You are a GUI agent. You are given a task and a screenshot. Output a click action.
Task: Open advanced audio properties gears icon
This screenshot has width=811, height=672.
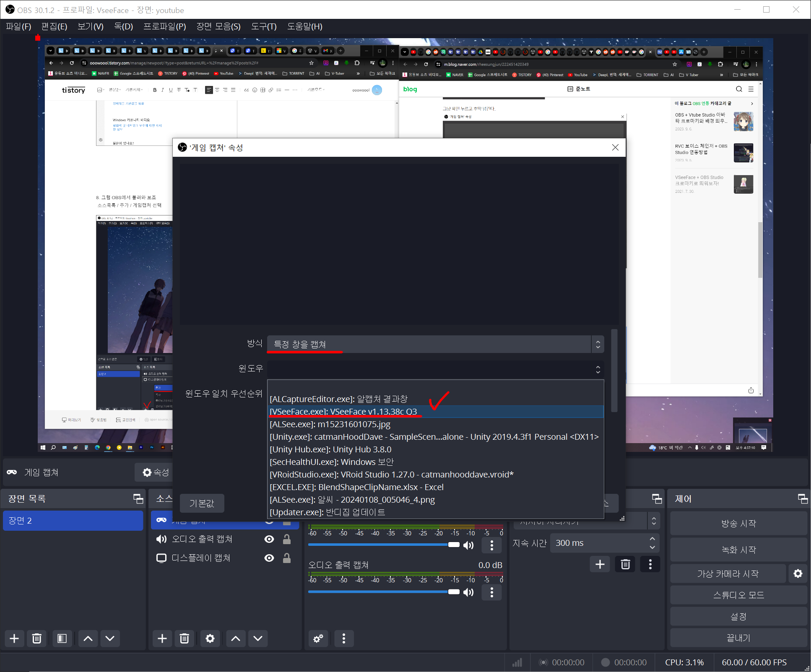[x=318, y=638]
